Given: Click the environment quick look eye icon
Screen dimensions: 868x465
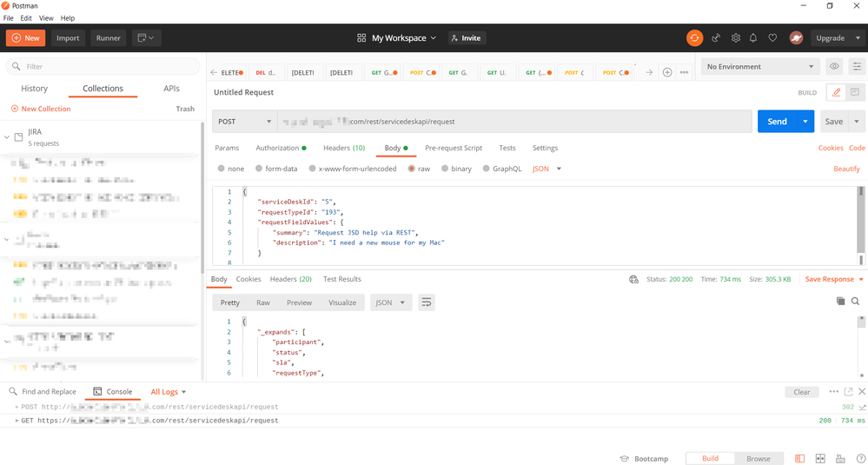Looking at the screenshot, I should [x=834, y=66].
